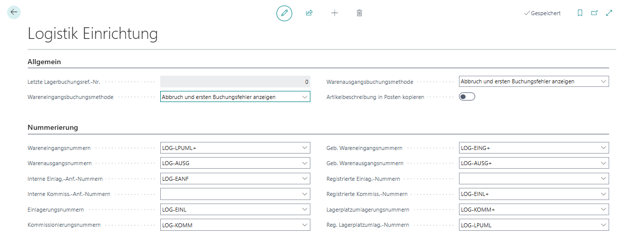Image resolution: width=644 pixels, height=249 pixels.
Task: Collapse the Allgemein section header
Action: point(44,62)
